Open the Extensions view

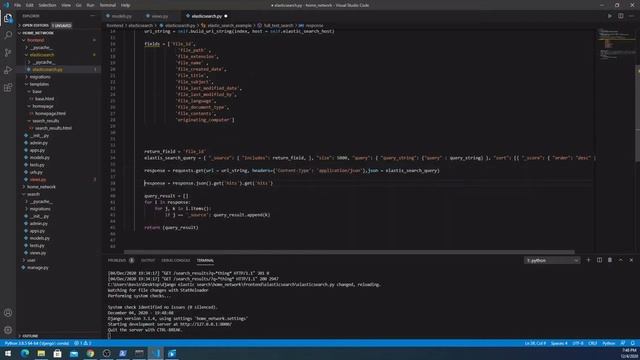pos(8,88)
